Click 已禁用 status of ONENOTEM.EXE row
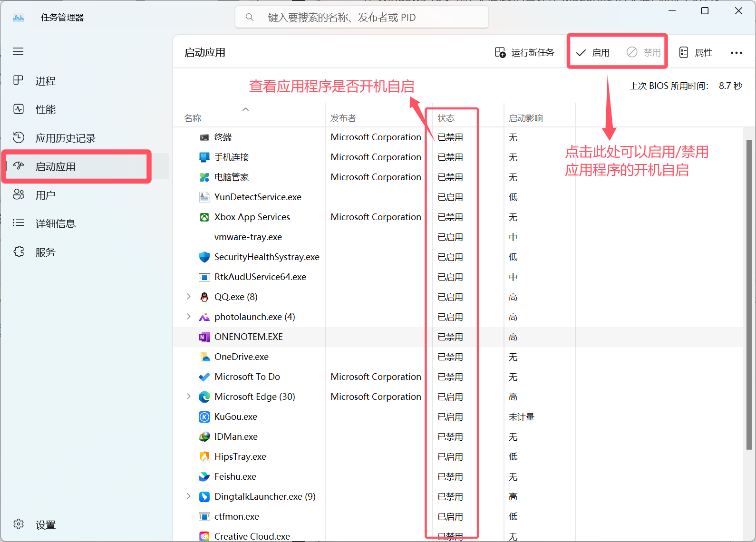This screenshot has width=756, height=542. pos(450,337)
